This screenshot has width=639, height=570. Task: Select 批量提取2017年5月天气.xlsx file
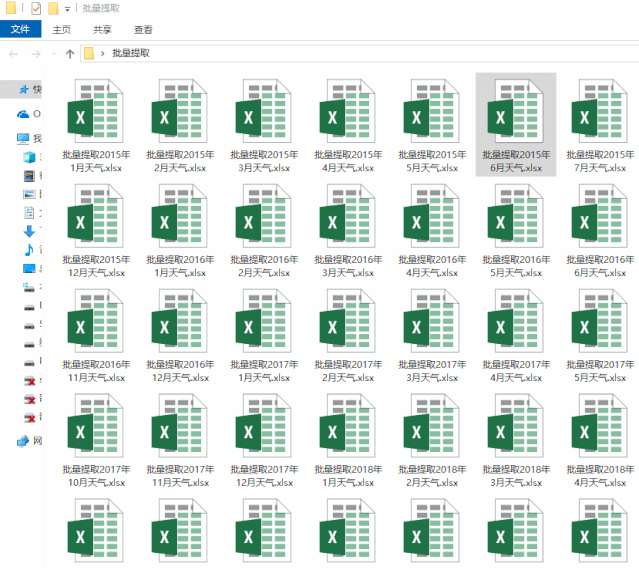600,335
